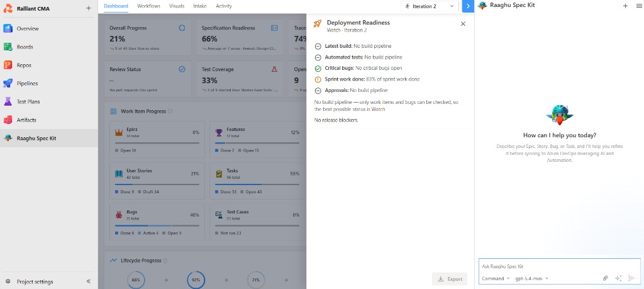Click the Latest build status icon
644x289 pixels.
tap(318, 47)
